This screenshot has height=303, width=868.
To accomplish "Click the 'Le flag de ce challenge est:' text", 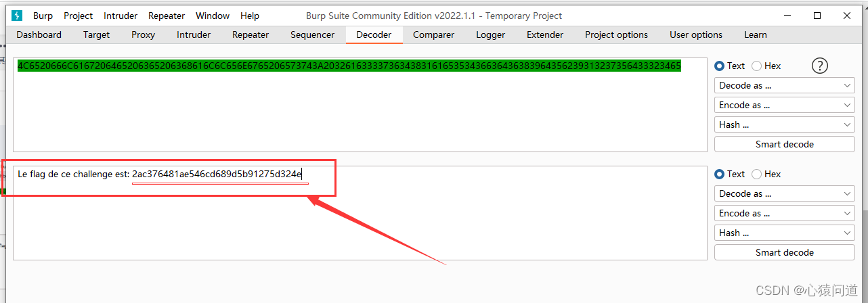I will tap(73, 174).
